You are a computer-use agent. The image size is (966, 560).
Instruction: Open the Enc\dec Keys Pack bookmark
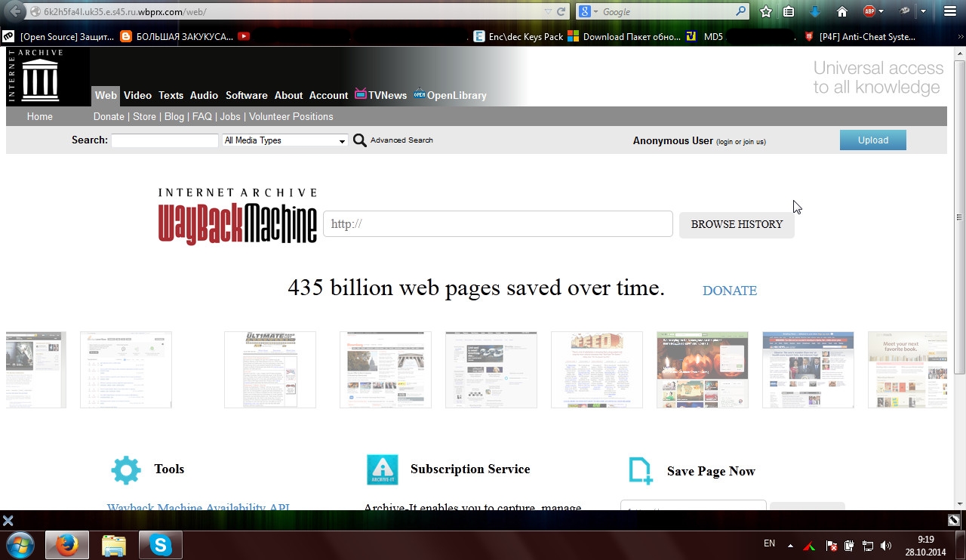518,36
